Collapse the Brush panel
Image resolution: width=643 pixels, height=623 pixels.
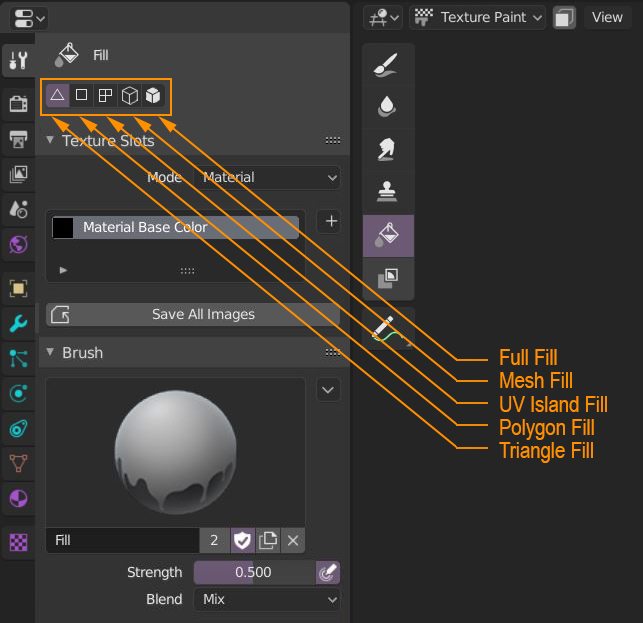[50, 352]
